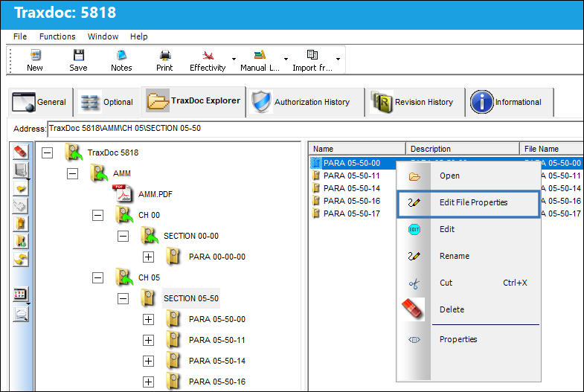This screenshot has width=584, height=392.
Task: Collapse the CH 00 tree node
Action: tap(98, 215)
